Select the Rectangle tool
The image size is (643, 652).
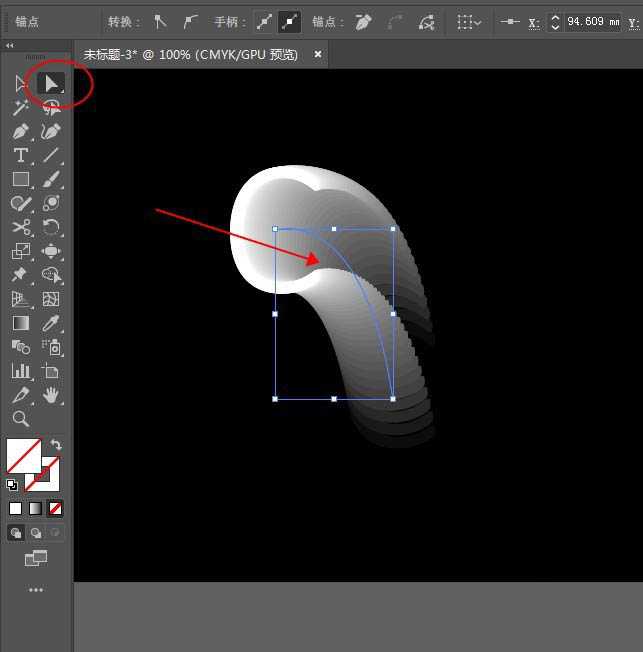point(20,179)
